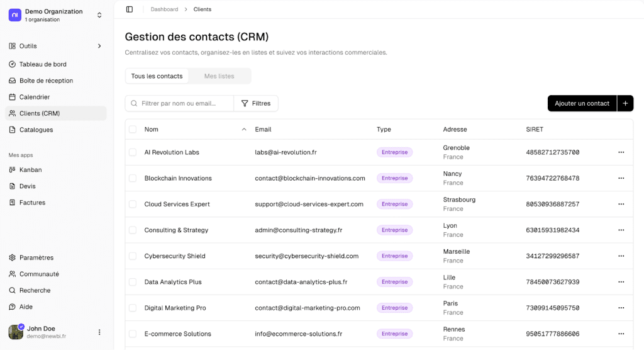The width and height of the screenshot is (644, 350).
Task: Click Ajouter un contact button
Action: (582, 103)
